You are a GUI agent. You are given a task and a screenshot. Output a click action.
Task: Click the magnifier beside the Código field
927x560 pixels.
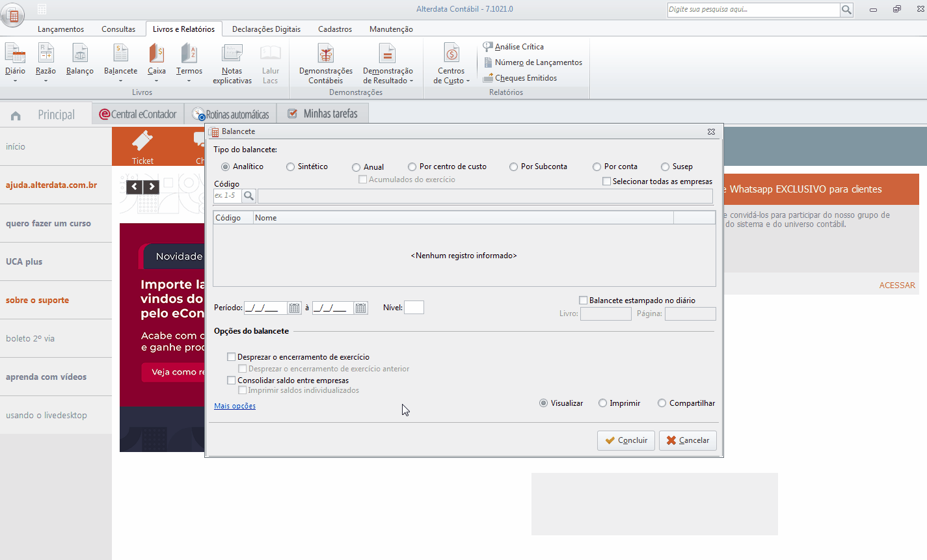click(249, 196)
